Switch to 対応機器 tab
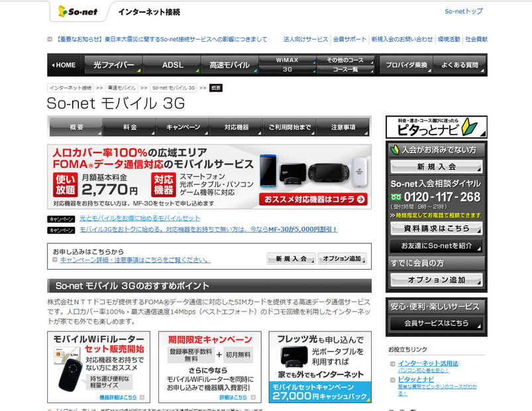 [236, 127]
